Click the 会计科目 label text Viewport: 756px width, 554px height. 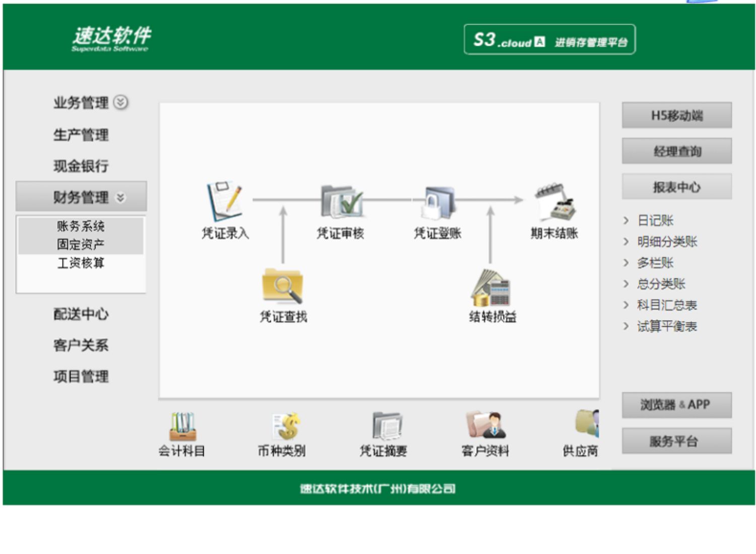[x=182, y=451]
